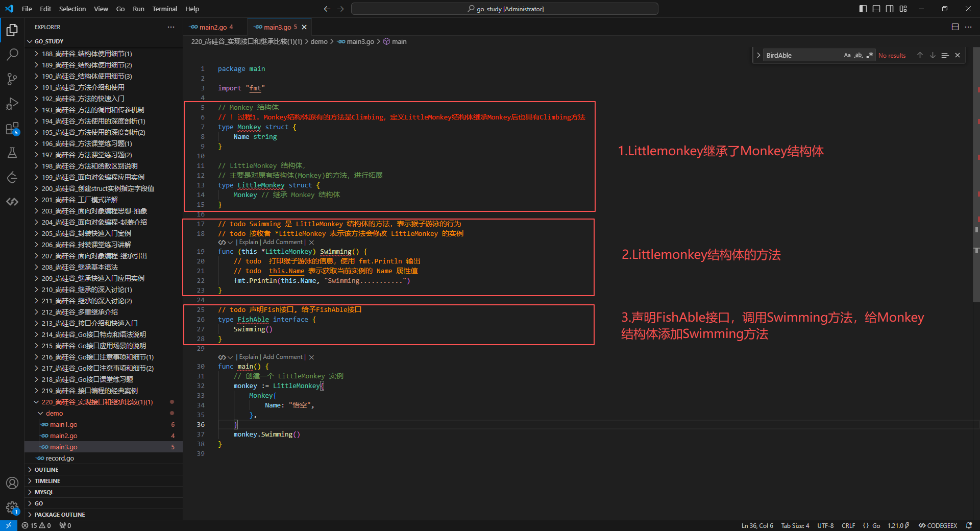Screen dimensions: 980x531
Task: Click Add Comment above the main function
Action: (x=283, y=357)
